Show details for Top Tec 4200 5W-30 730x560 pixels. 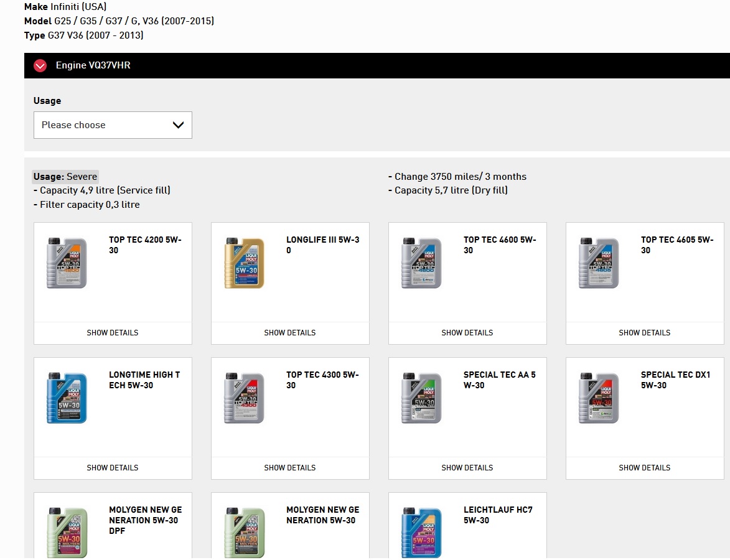click(x=113, y=333)
